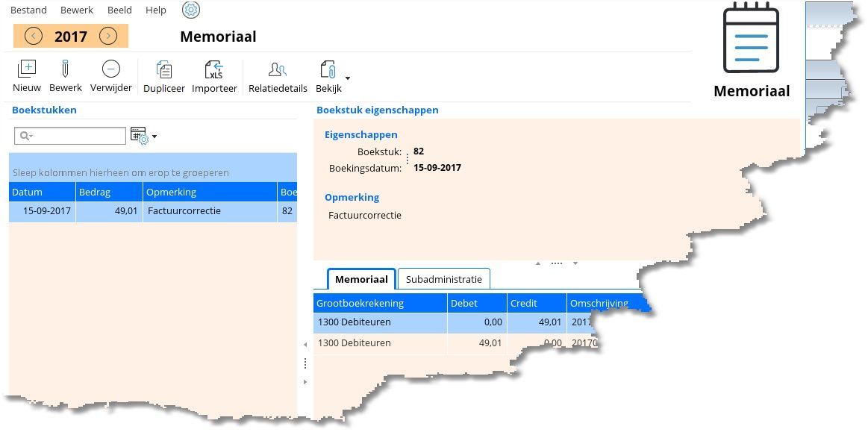Click the Nieuw (new entry) icon
The height and width of the screenshot is (438, 868).
pos(26,69)
